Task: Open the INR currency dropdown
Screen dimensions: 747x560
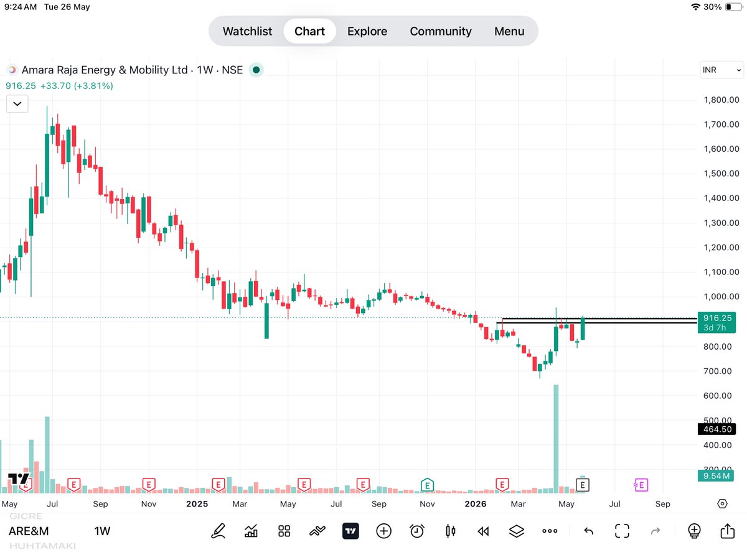Action: [x=721, y=70]
